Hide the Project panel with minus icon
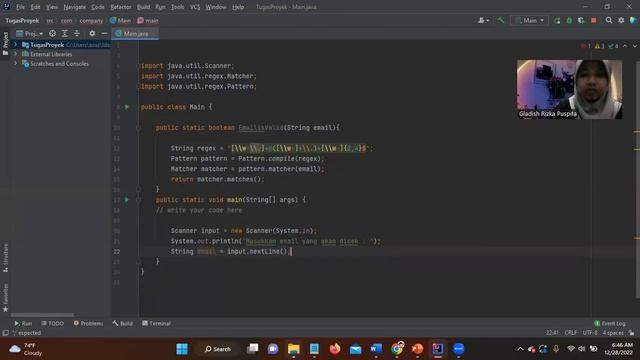The image size is (640, 360). click(104, 33)
